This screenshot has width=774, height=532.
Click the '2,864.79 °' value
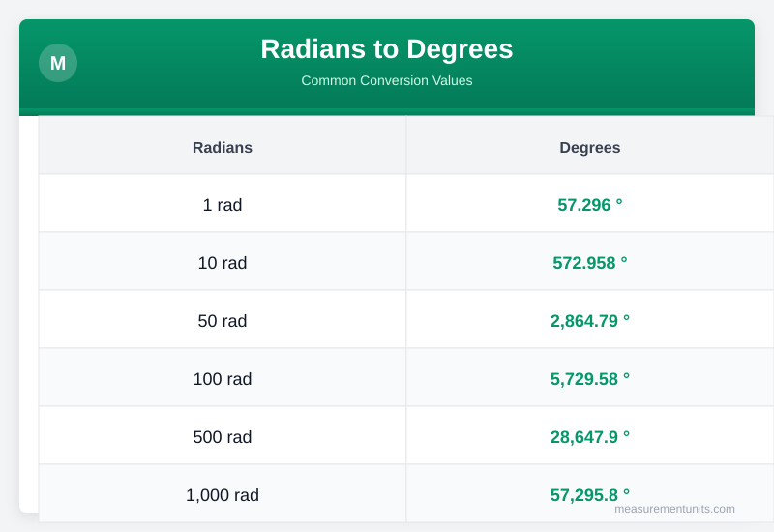(x=590, y=321)
